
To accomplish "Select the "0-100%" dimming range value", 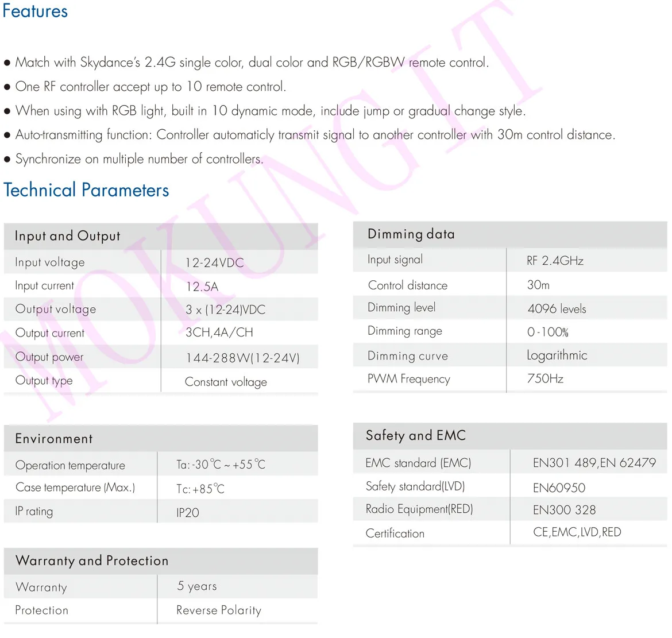I will (x=548, y=332).
